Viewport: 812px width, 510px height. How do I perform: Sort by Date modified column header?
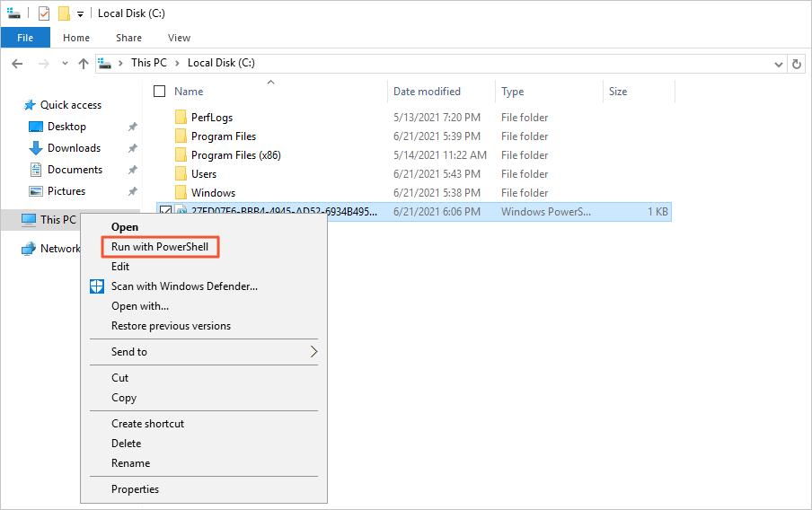coord(427,92)
